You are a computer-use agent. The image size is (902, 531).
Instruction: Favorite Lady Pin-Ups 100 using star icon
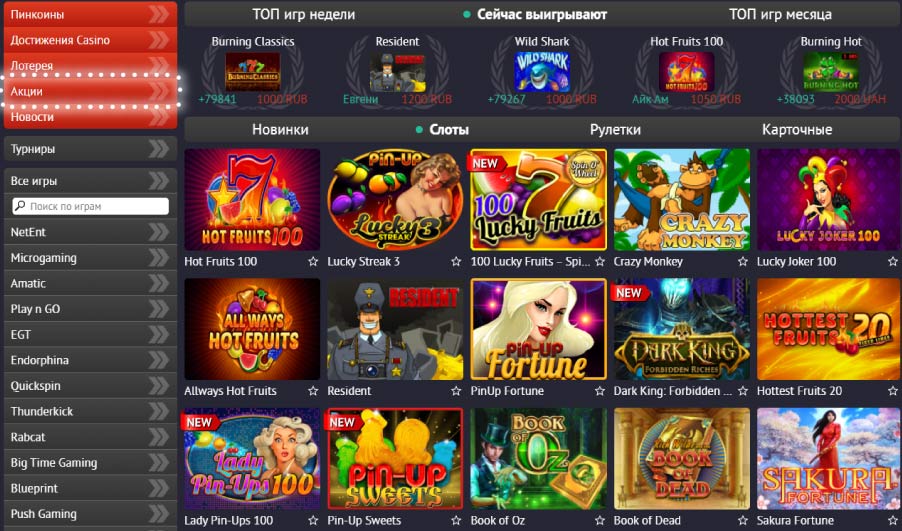[313, 520]
